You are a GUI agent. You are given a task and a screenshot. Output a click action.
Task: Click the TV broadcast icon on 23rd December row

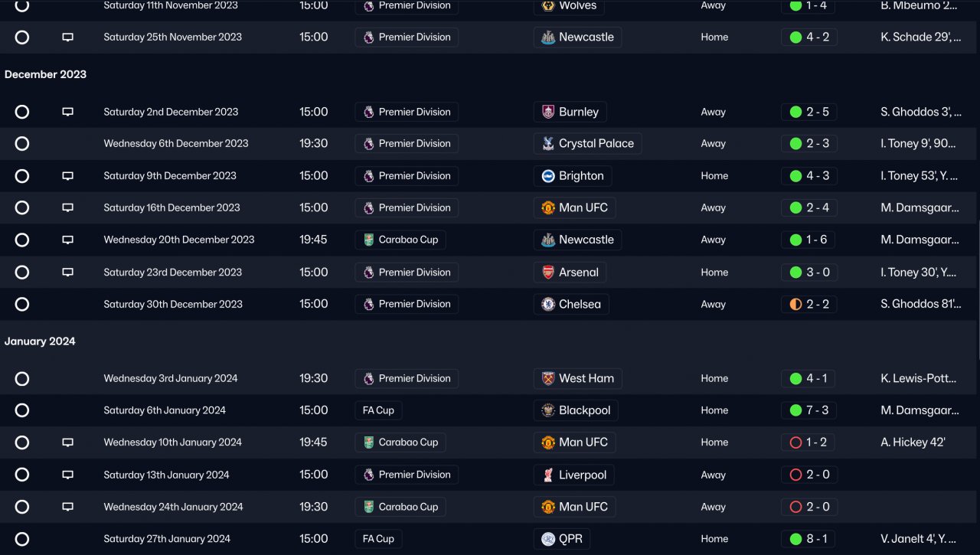(67, 273)
